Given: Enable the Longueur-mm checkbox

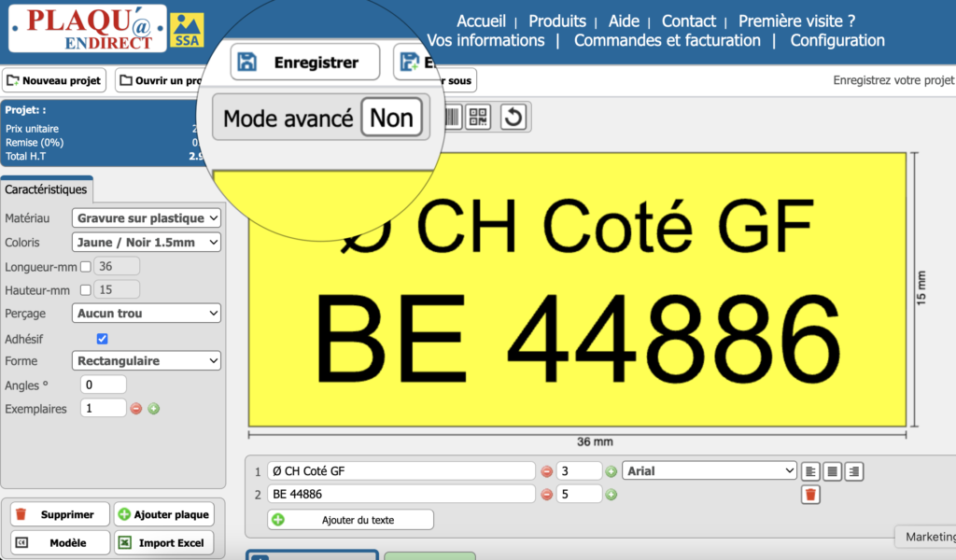Looking at the screenshot, I should point(86,266).
